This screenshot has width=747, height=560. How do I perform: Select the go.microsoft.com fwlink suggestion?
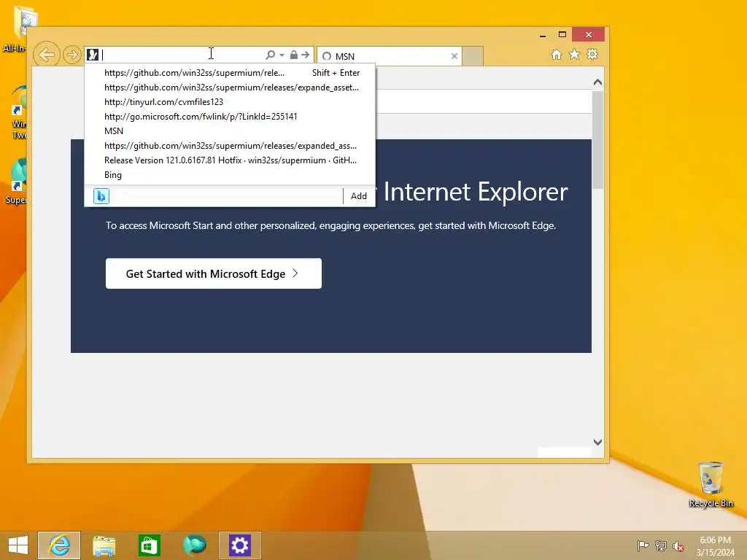coord(230,117)
